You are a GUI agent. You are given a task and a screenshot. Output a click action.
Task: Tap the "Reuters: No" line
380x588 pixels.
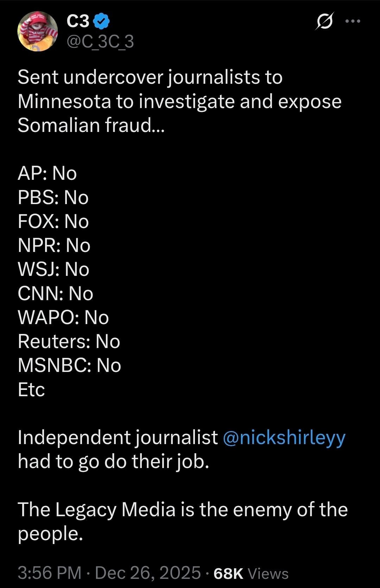(x=69, y=341)
